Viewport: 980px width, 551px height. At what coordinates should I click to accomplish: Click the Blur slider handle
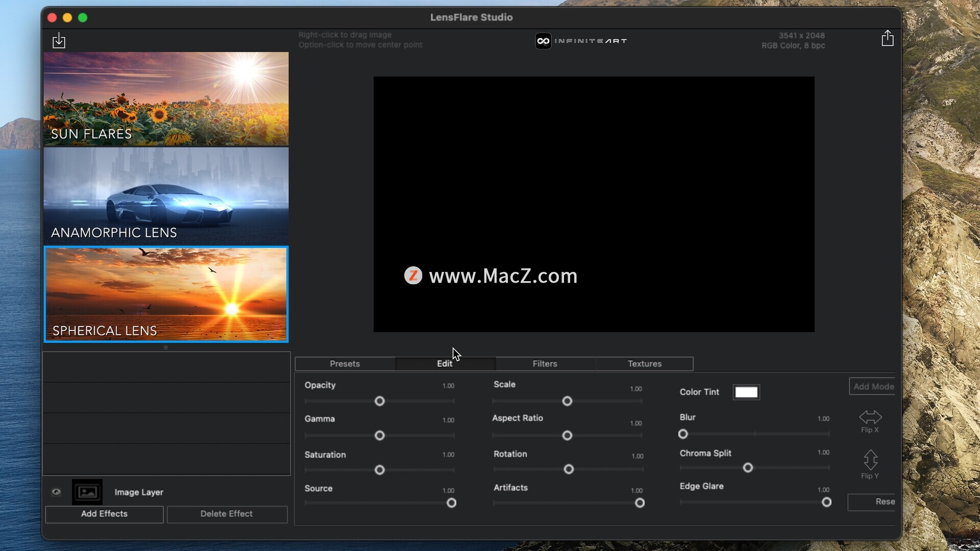683,434
